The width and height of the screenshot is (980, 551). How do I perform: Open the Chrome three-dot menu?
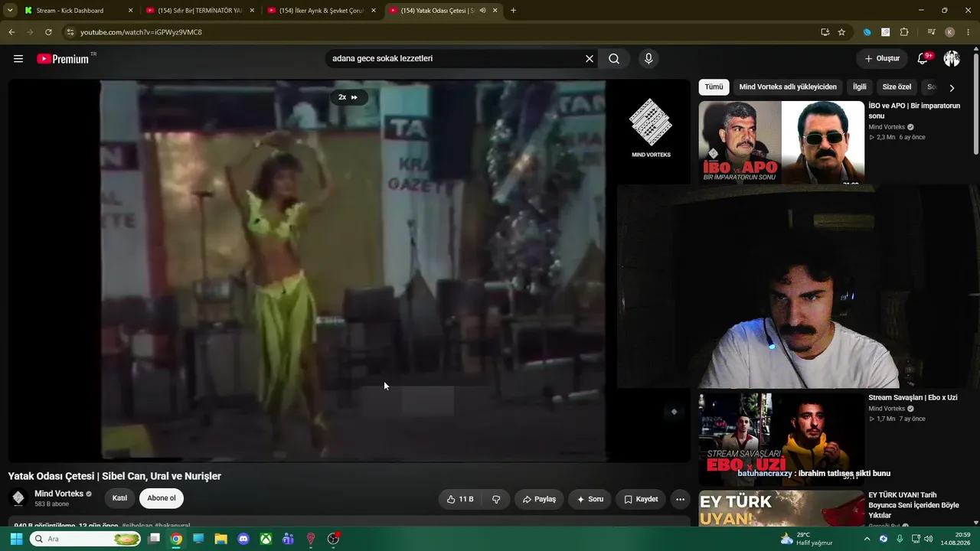[x=969, y=32]
